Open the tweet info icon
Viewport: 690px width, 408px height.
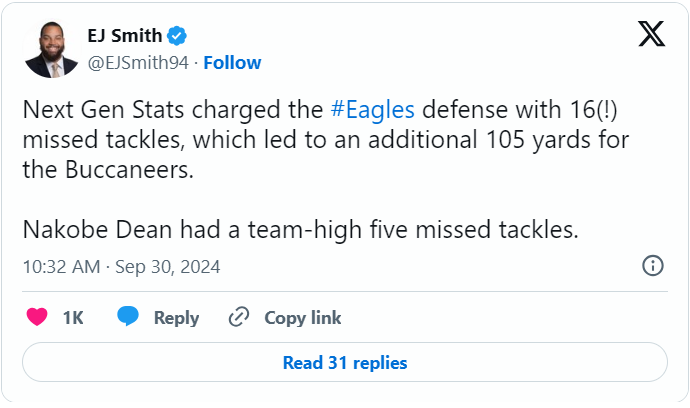pyautogui.click(x=652, y=266)
